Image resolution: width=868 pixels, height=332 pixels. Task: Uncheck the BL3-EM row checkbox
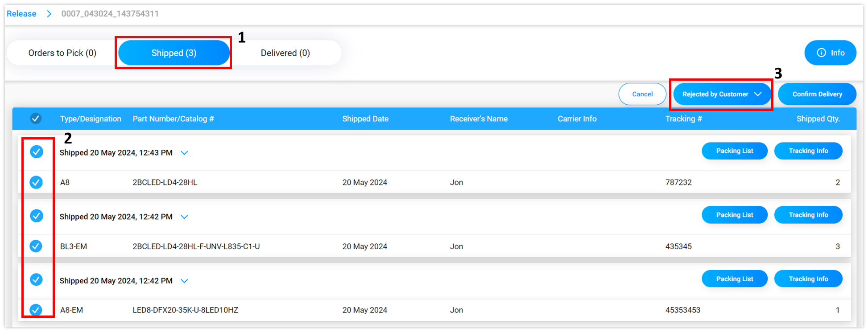(x=36, y=246)
